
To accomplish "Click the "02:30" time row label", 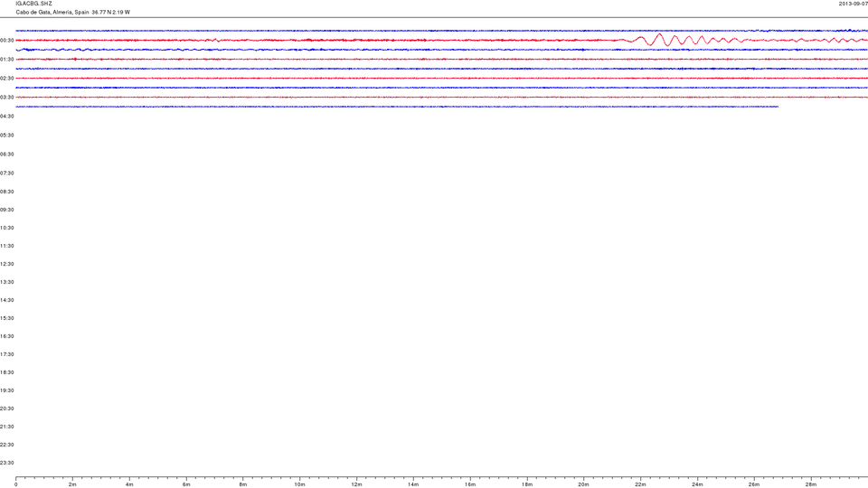I will point(6,79).
